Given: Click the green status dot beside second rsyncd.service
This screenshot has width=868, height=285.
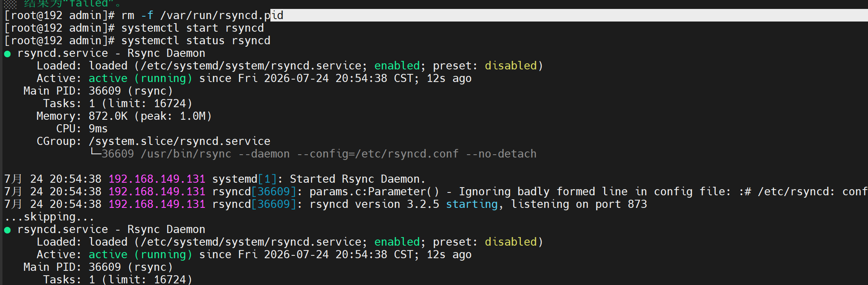Looking at the screenshot, I should pyautogui.click(x=7, y=230).
